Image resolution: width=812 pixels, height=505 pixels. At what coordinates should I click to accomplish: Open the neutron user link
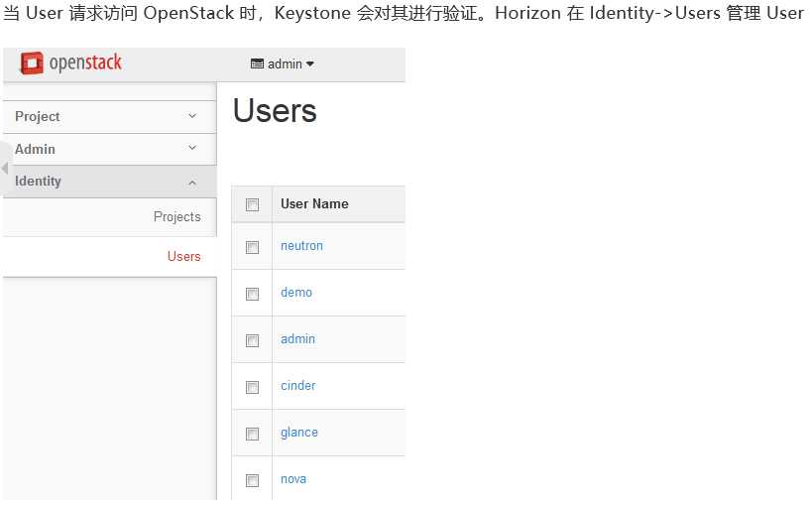pyautogui.click(x=302, y=246)
